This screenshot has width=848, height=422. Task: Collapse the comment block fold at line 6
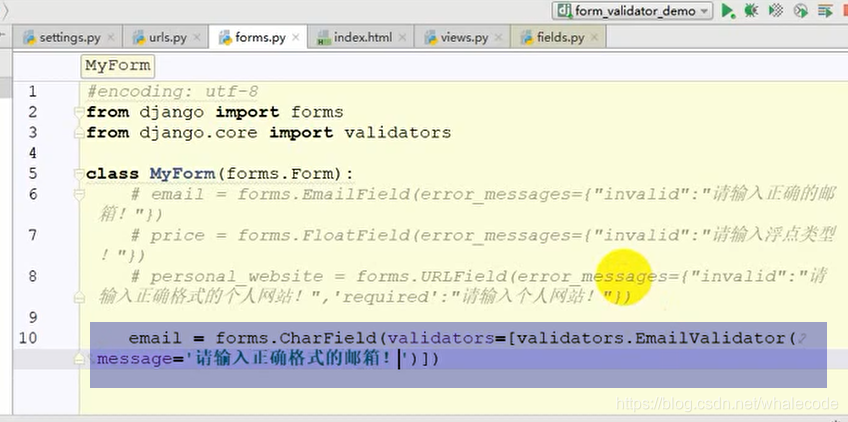point(80,194)
